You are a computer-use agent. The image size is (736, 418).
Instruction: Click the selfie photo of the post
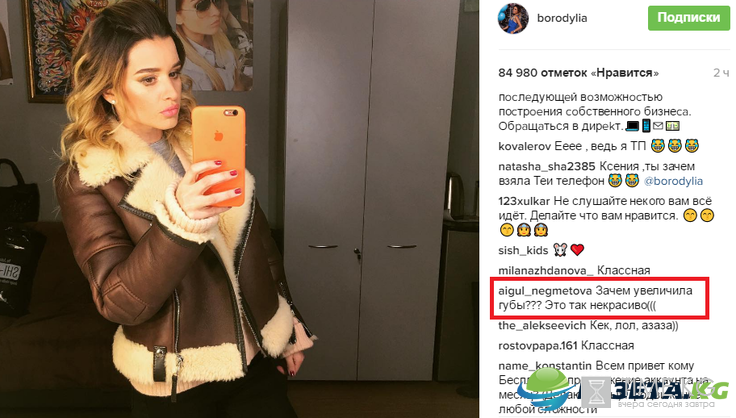point(239,209)
